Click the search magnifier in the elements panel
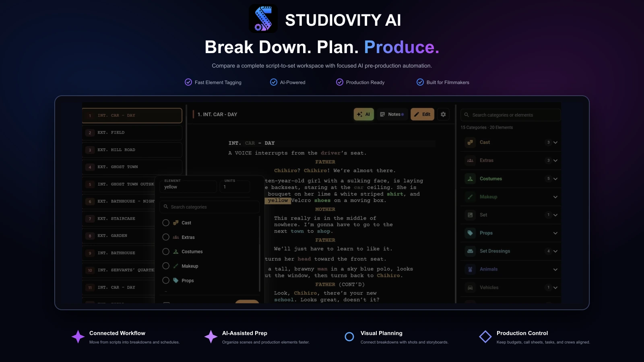Image resolution: width=644 pixels, height=362 pixels. click(466, 115)
